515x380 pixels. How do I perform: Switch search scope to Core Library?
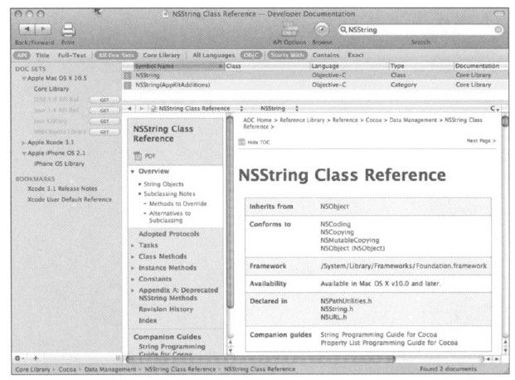coord(162,55)
